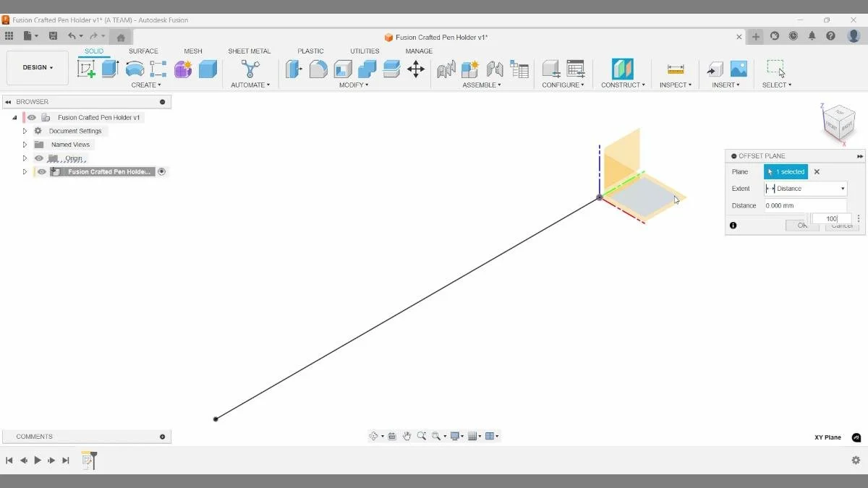The image size is (868, 488).
Task: Click the Create Form purple icon
Action: [183, 69]
